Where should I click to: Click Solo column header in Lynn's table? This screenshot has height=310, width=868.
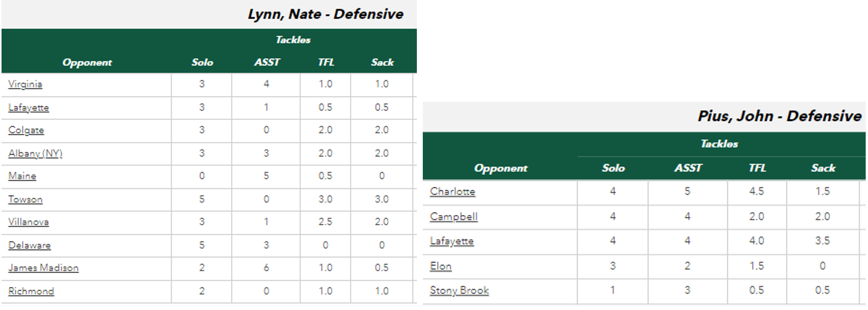(x=202, y=62)
